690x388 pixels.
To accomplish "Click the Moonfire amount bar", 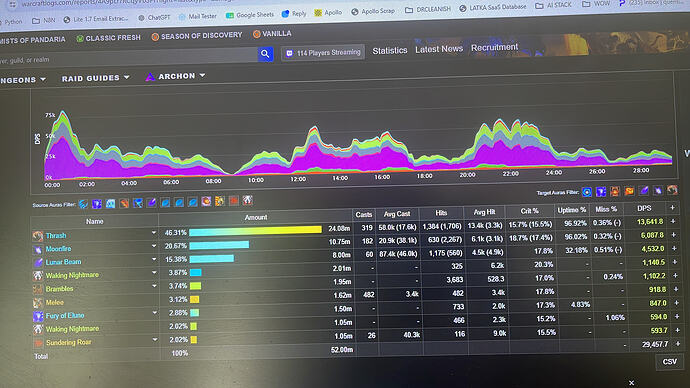I will point(219,244).
